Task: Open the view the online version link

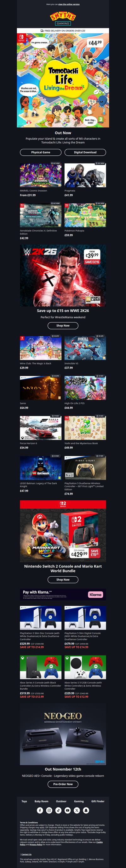Action: coord(69,4)
